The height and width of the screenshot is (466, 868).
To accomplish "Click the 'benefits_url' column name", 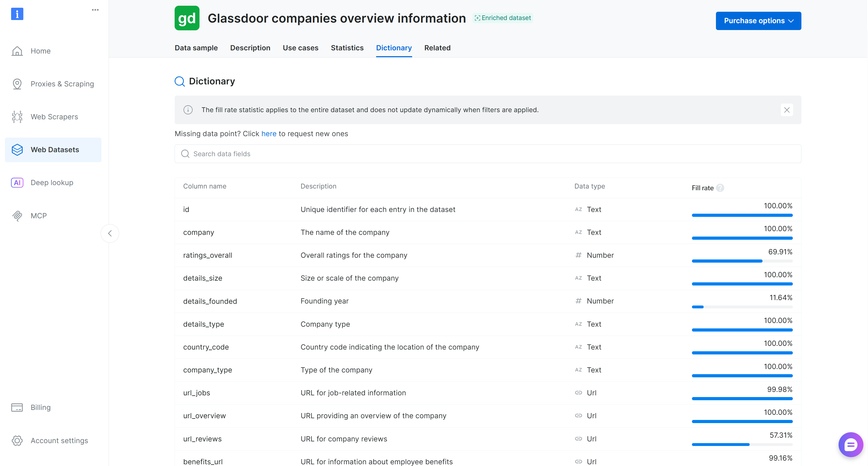I will (x=203, y=462).
